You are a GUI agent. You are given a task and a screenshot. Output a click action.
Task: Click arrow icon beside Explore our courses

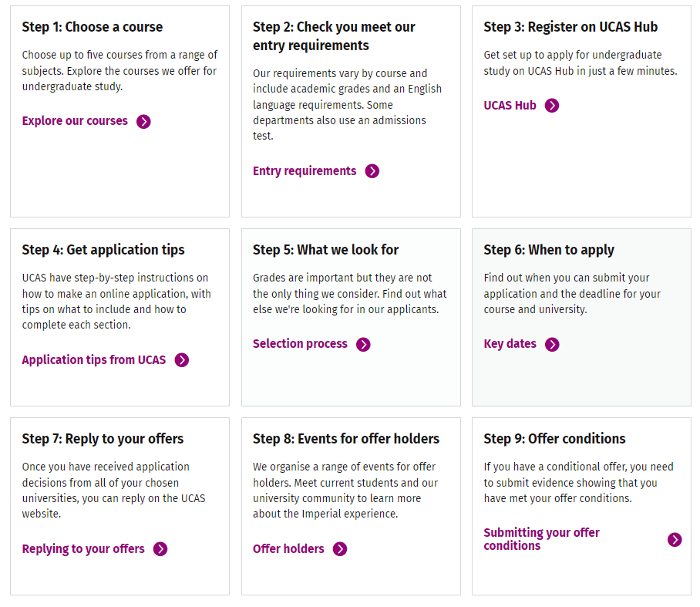pyautogui.click(x=143, y=121)
